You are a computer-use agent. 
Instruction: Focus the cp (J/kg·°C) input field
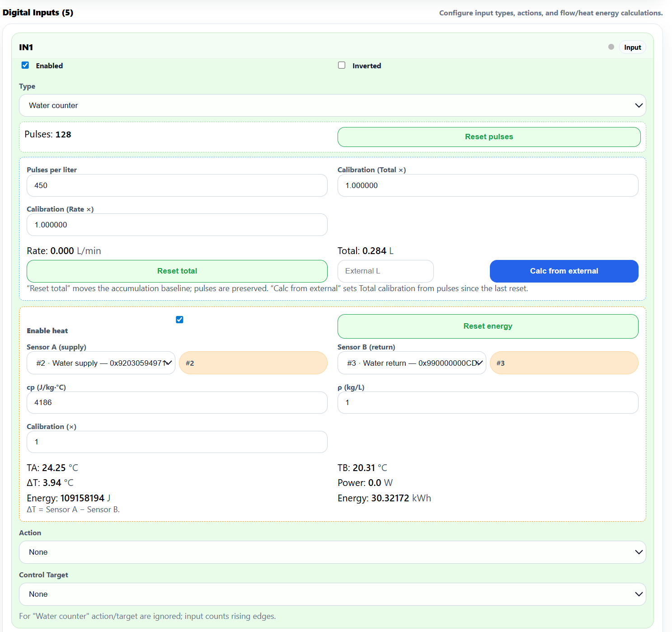point(177,402)
